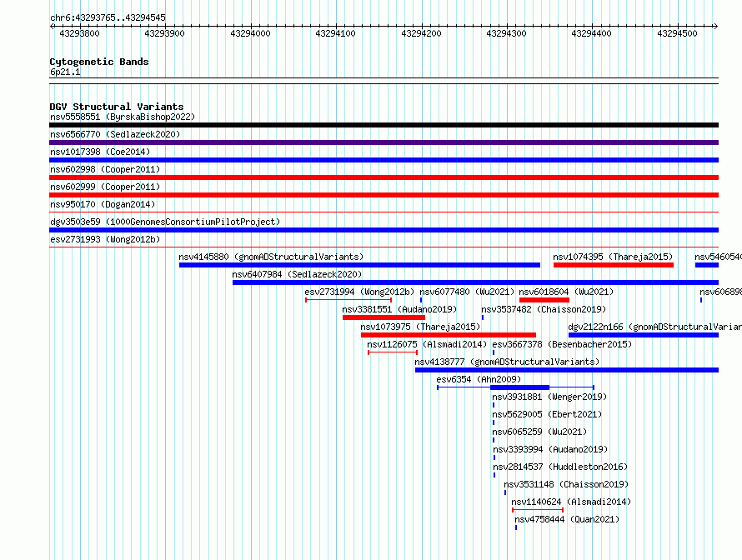Select the red nsv1074395 variant bar
The image size is (742, 560).
coord(614,265)
